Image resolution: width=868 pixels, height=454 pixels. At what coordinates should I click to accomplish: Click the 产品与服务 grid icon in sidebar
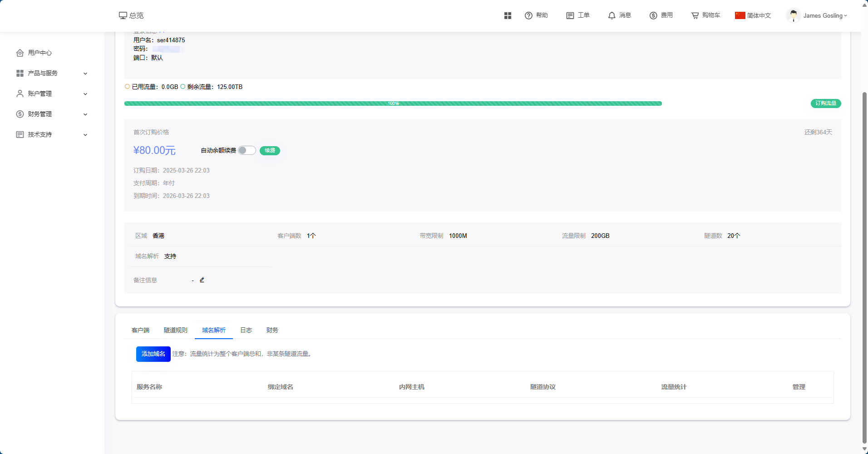tap(20, 73)
